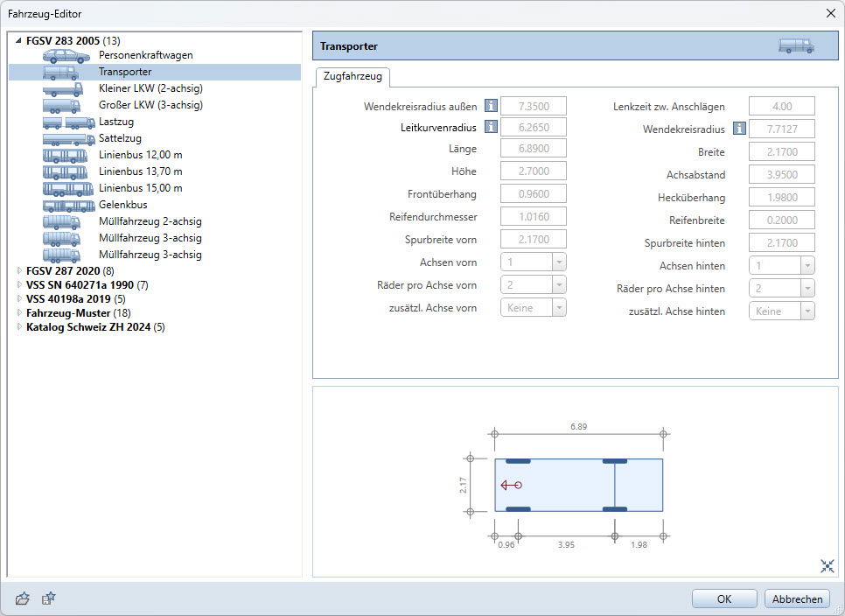Confirm with the OK button

(x=724, y=598)
